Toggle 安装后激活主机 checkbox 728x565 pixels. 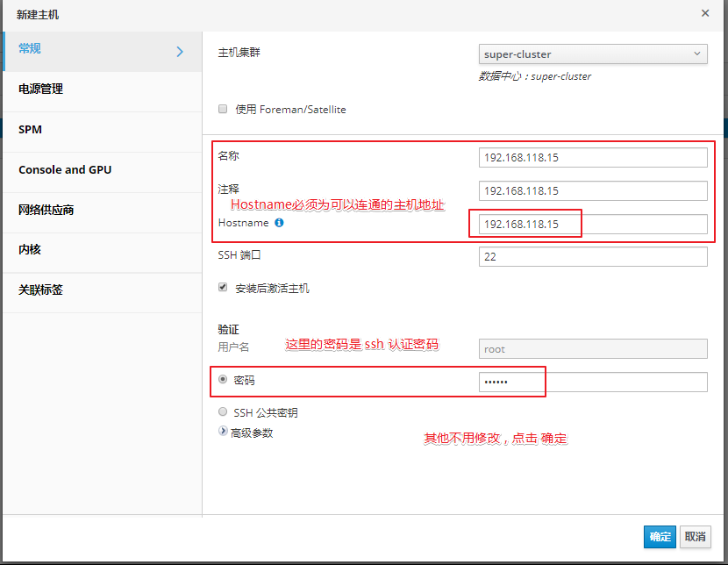click(223, 288)
